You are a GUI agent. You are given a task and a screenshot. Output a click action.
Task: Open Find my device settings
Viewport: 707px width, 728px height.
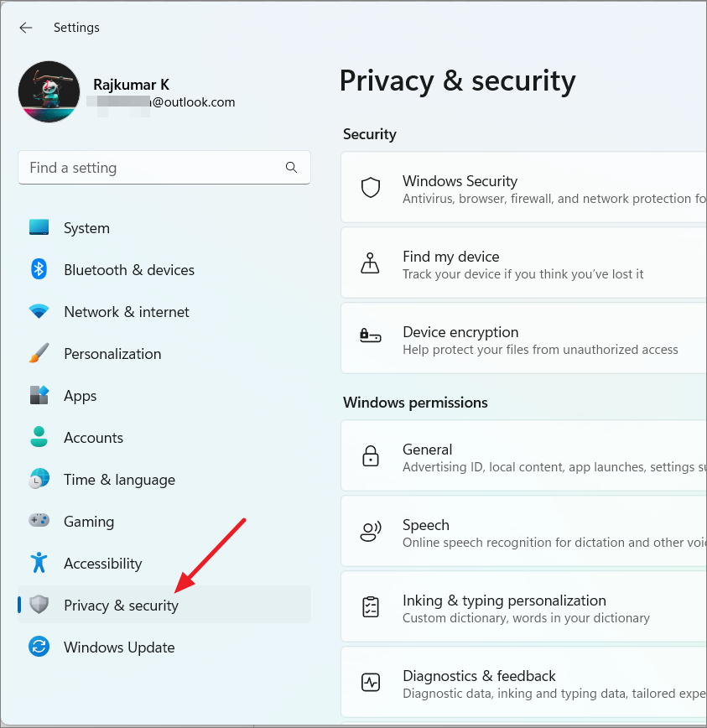click(523, 263)
